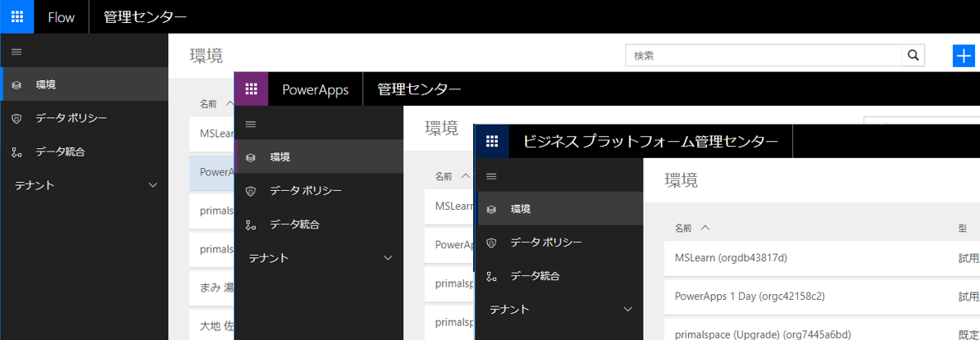The image size is (980, 340).
Task: Click 環境 stack icon in Business Platform sidebar
Action: point(491,210)
